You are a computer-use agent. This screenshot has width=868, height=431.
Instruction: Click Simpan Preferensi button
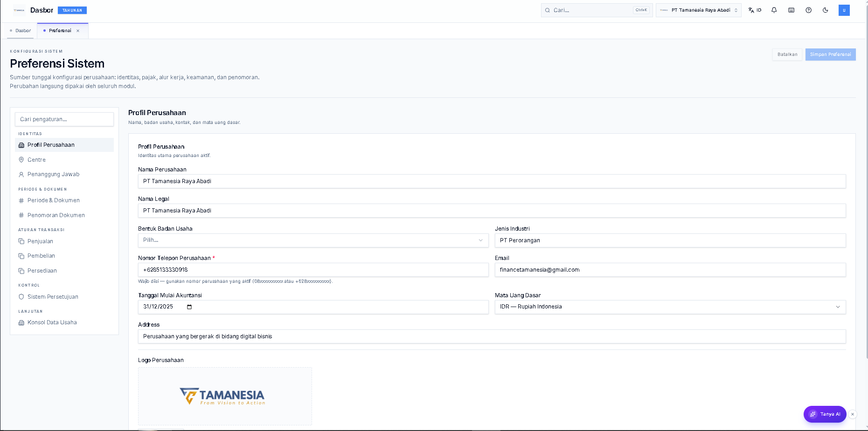coord(830,55)
